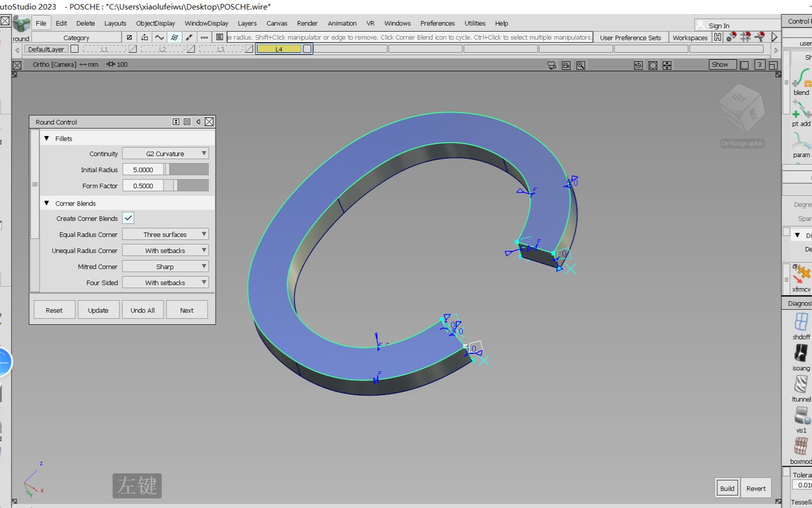Toggle the DefaultLayer visibility box
The image size is (812, 508).
75,49
